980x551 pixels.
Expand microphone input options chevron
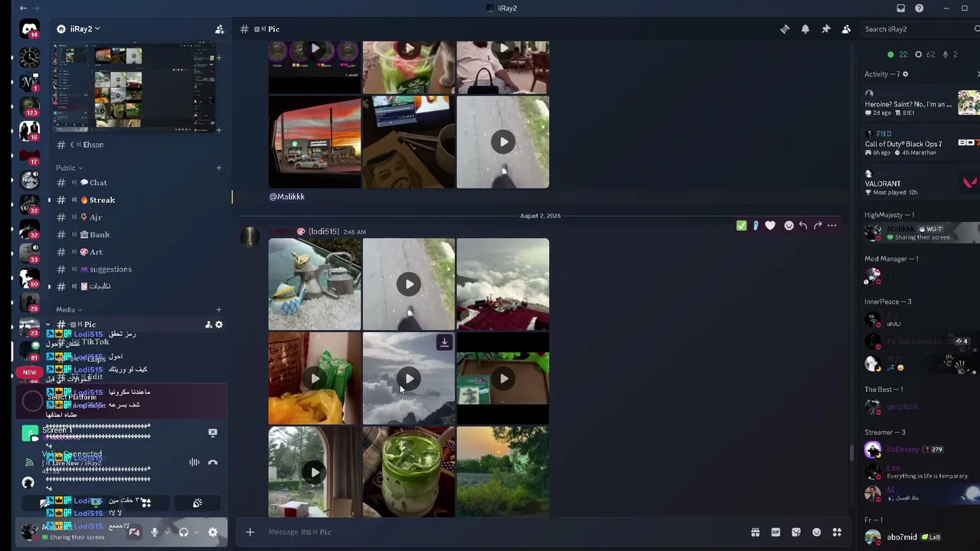[x=168, y=532]
